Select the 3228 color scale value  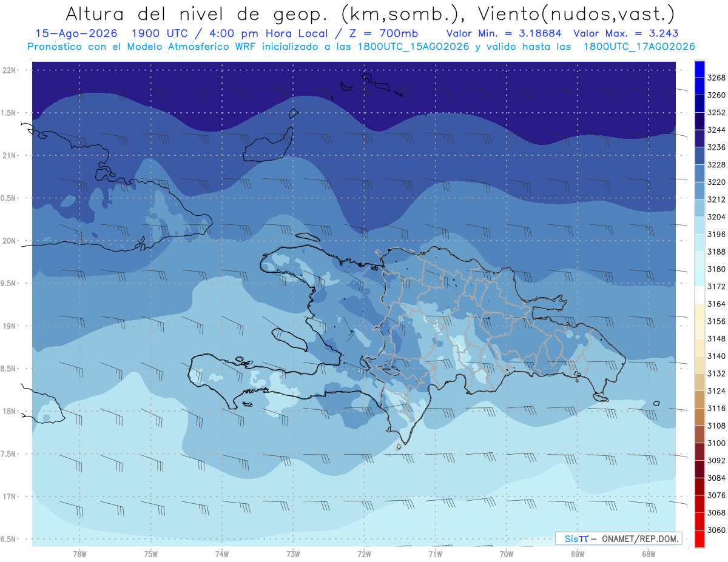[716, 165]
